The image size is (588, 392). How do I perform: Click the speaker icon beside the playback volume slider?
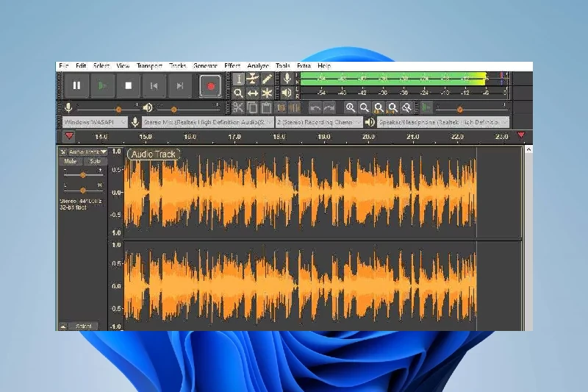pos(148,108)
